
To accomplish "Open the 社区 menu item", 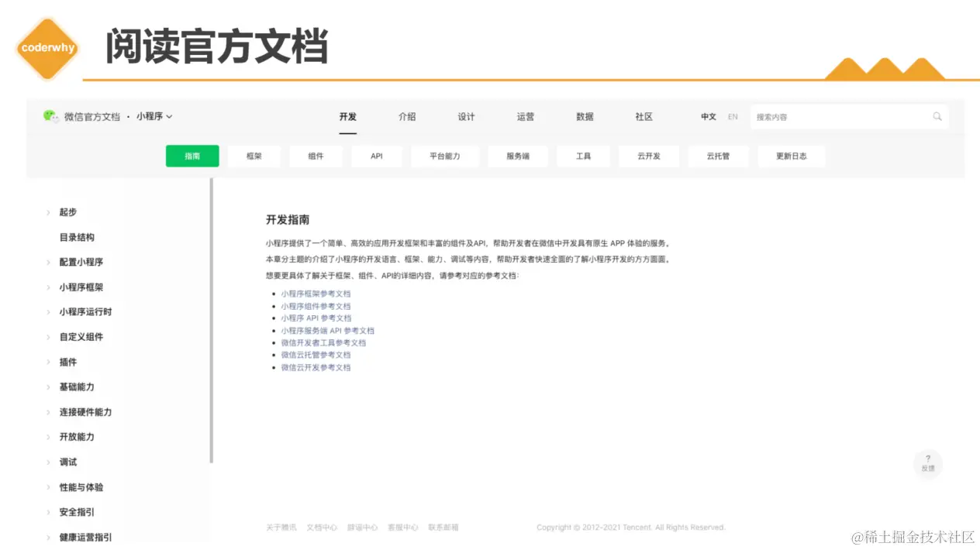I will [x=644, y=117].
